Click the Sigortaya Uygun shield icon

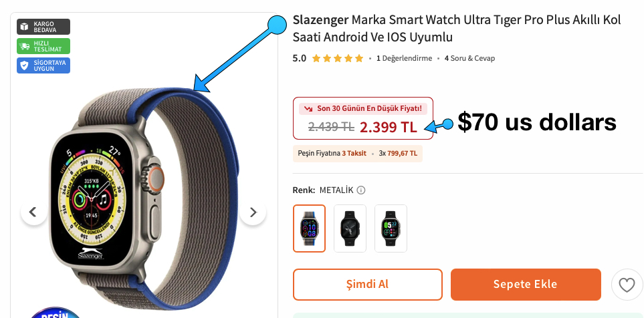pos(25,65)
